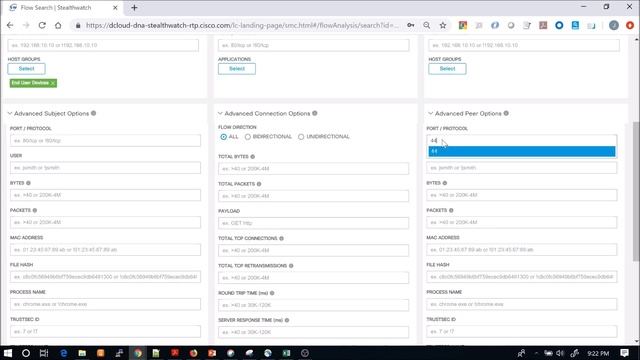Click the Payload input field
This screenshot has height=360, width=640.
pos(313,223)
